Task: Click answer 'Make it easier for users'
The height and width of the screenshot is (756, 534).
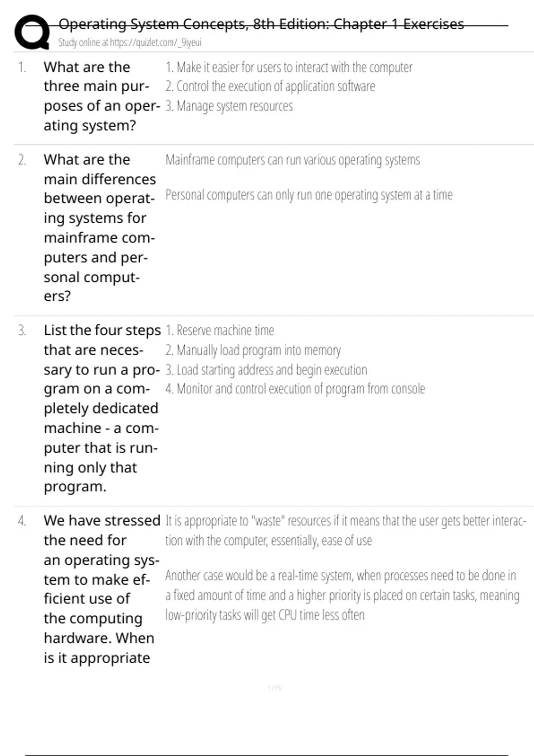Action: (x=289, y=68)
